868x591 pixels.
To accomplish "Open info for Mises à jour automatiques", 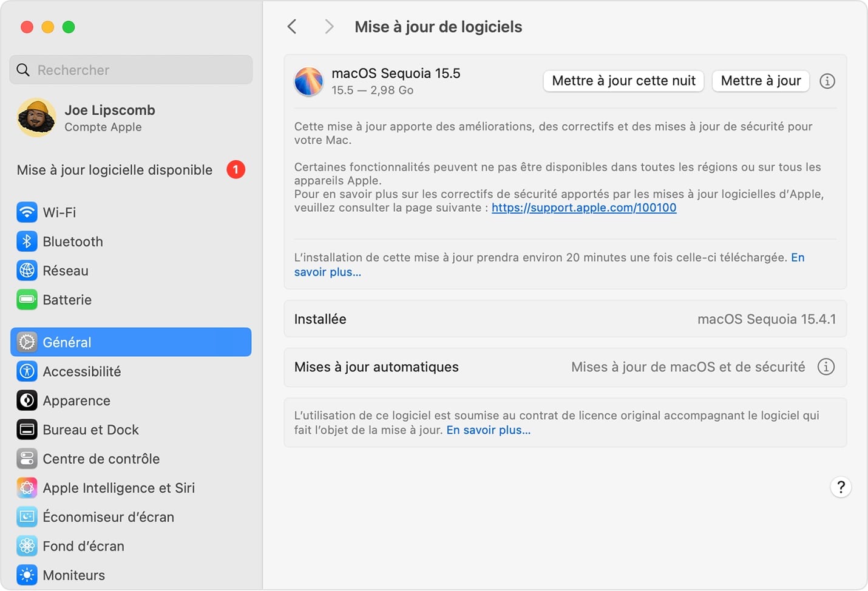I will (x=826, y=366).
